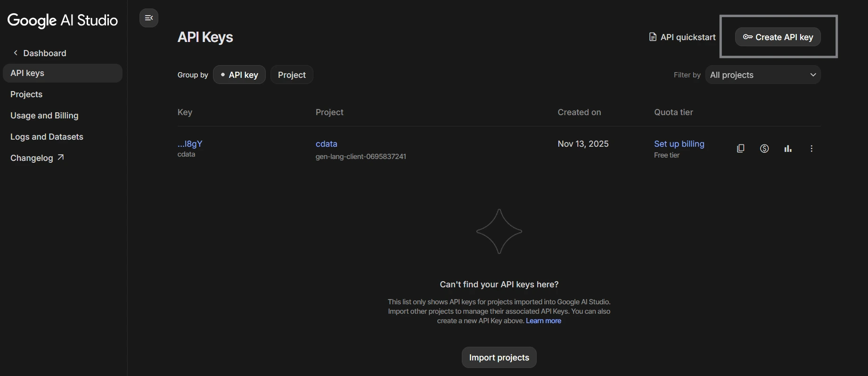Image resolution: width=868 pixels, height=376 pixels.
Task: Open the ...I8gY key details
Action: (x=190, y=144)
